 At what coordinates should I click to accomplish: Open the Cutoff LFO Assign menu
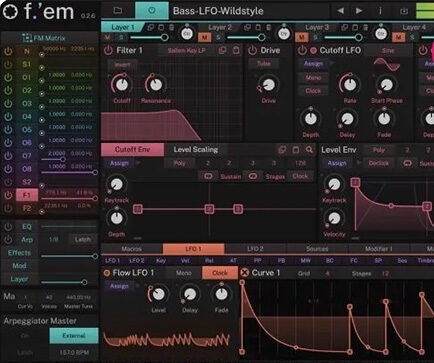[313, 63]
